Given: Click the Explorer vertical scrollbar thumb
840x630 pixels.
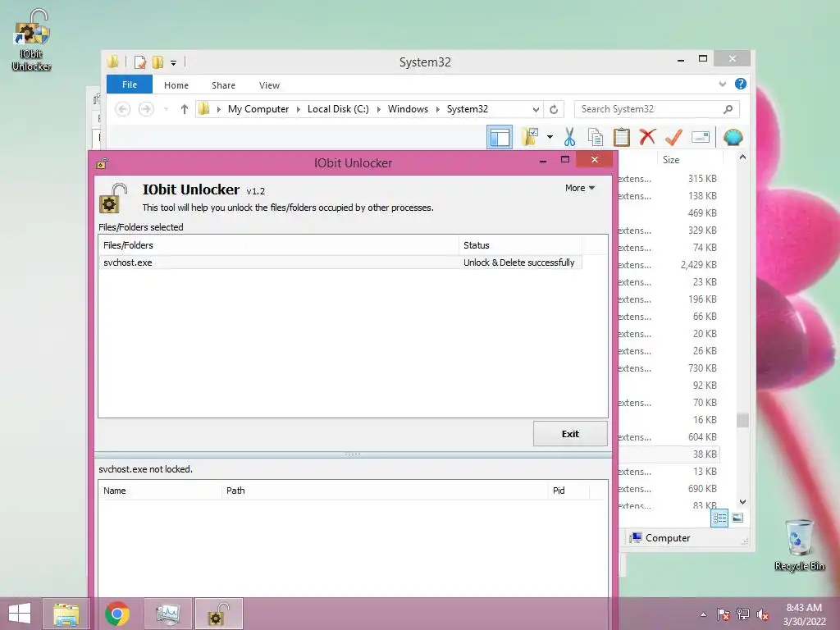Looking at the screenshot, I should 742,420.
